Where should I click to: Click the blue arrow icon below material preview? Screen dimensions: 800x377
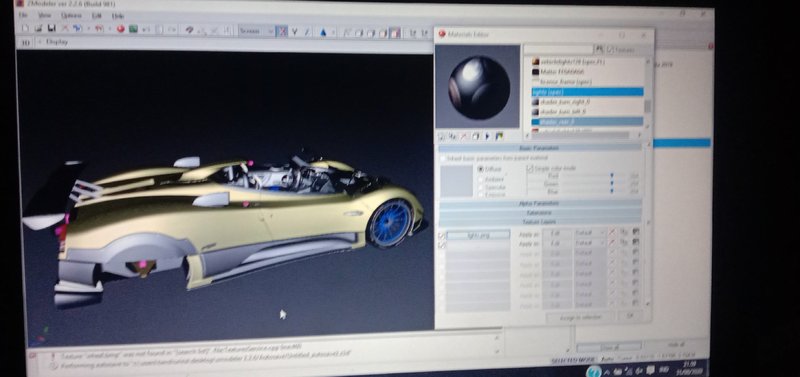pyautogui.click(x=488, y=136)
